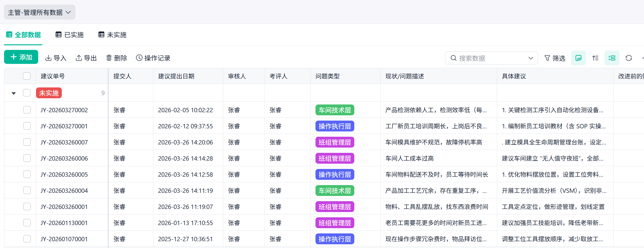Screen dimensions: 644x248
Task: Check the row JY-202603260004 checkbox
Action: (x=27, y=190)
